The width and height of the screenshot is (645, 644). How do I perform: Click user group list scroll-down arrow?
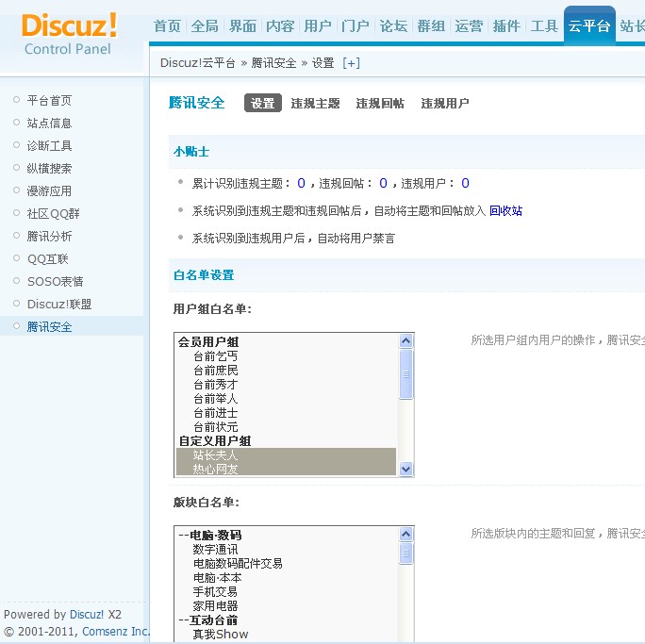coord(406,469)
